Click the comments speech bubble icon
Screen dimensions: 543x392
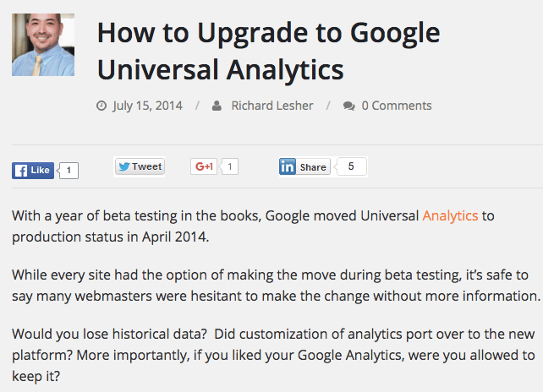tap(348, 106)
